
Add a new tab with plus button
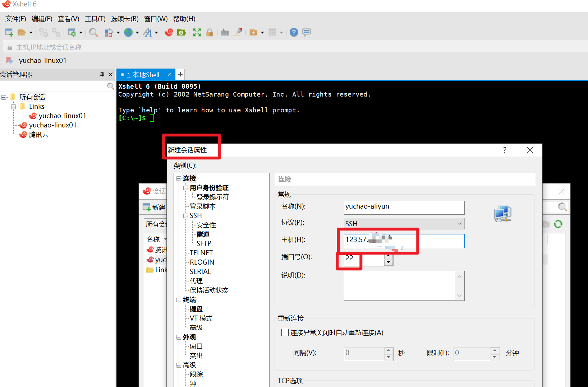tap(180, 74)
